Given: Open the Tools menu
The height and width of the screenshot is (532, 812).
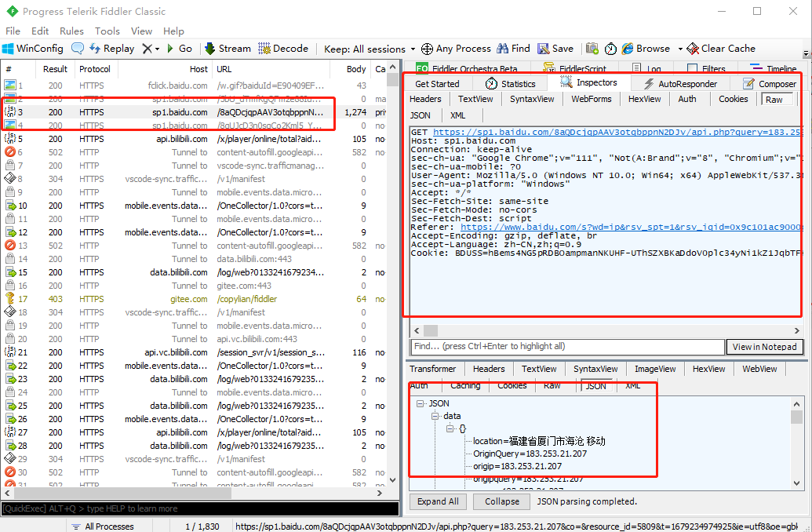Looking at the screenshot, I should (x=107, y=31).
